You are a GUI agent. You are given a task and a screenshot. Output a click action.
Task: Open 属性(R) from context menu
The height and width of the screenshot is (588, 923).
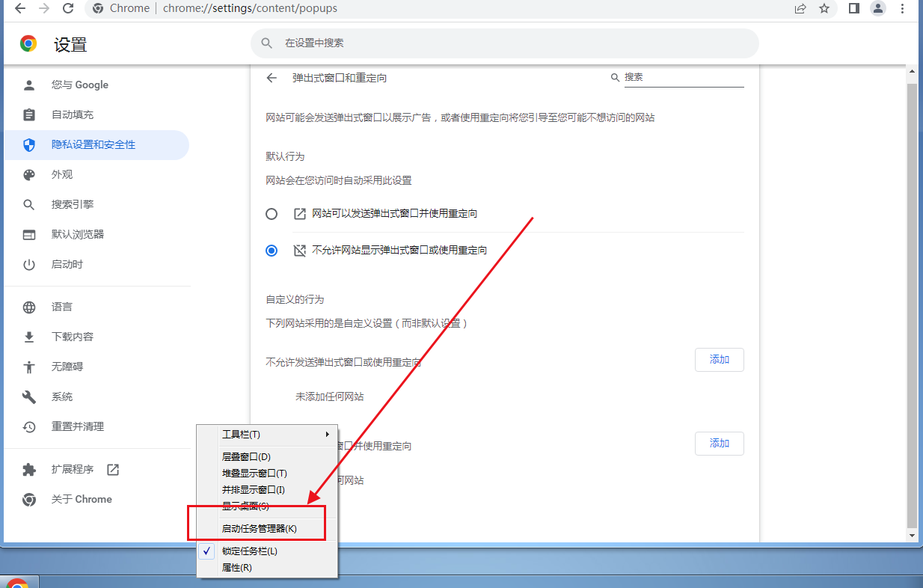[x=267, y=567]
